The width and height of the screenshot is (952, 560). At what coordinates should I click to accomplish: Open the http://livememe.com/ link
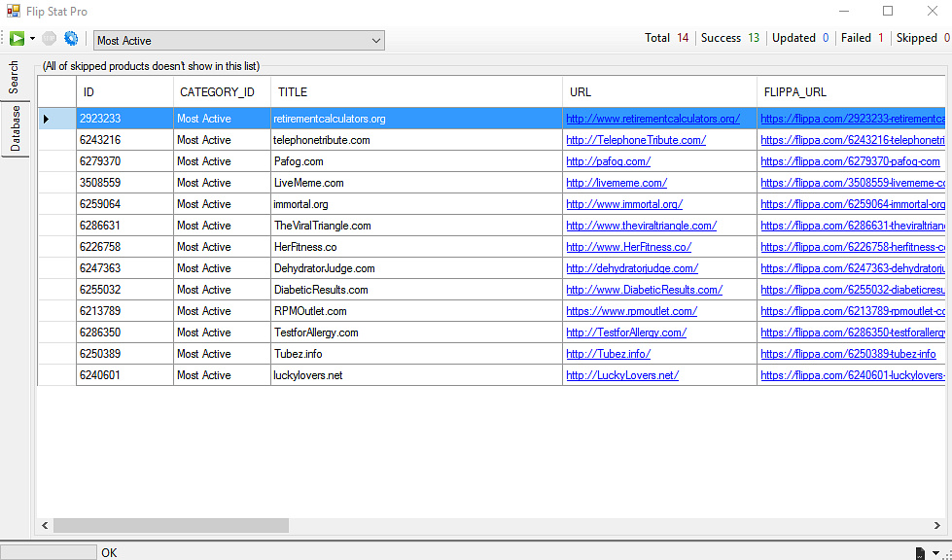[617, 183]
